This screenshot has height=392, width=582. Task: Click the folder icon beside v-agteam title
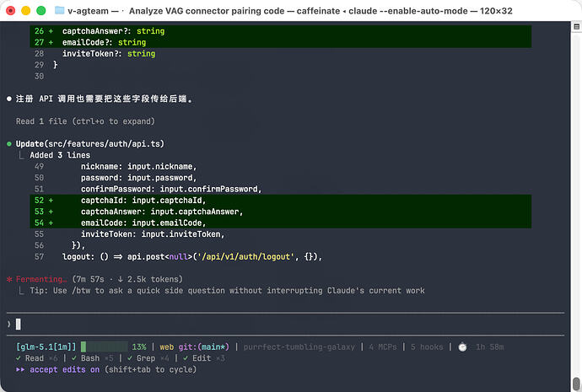59,10
